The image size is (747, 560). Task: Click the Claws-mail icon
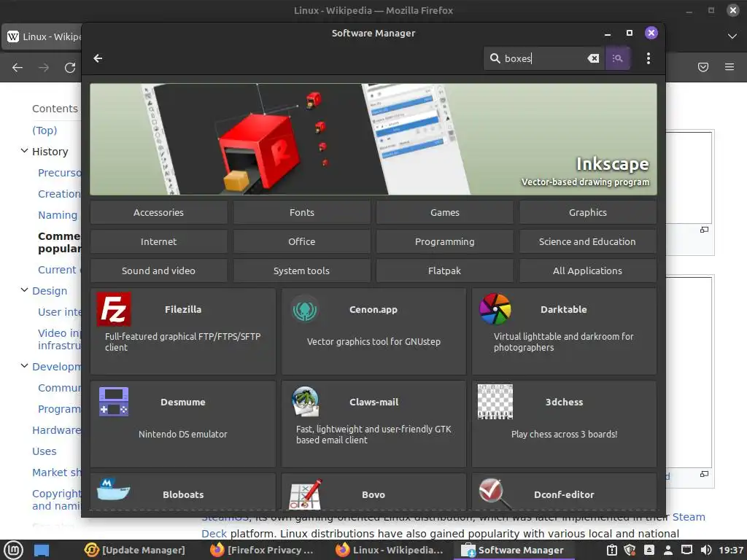[305, 402]
